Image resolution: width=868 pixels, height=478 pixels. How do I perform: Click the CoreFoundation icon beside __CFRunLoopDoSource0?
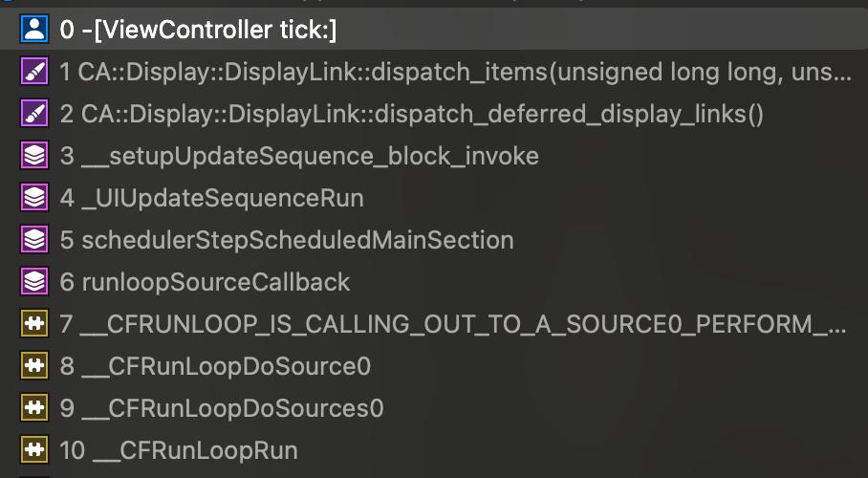(33, 366)
